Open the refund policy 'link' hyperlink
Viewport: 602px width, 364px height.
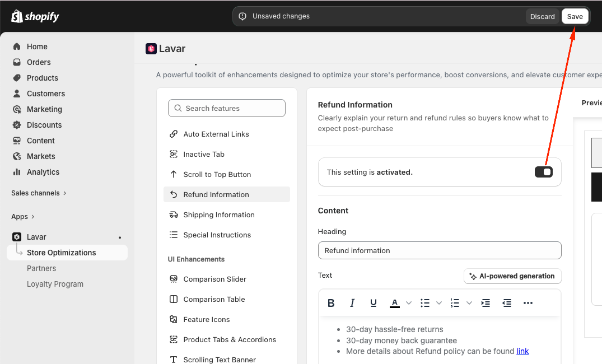tap(522, 351)
